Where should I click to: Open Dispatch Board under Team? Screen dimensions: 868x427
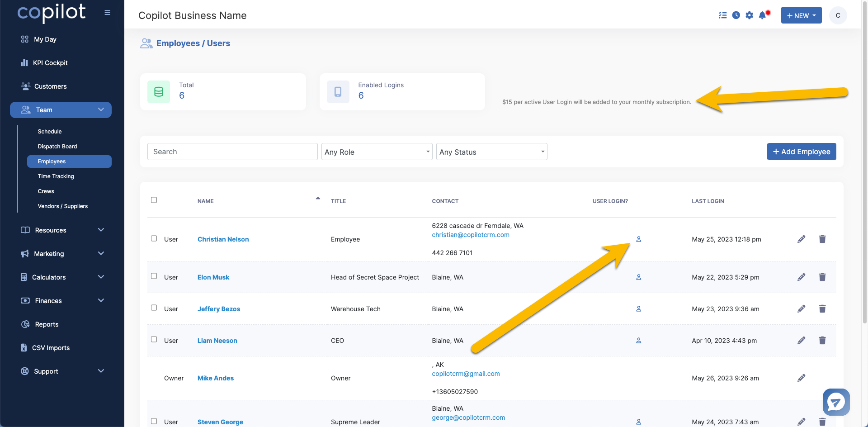57,147
